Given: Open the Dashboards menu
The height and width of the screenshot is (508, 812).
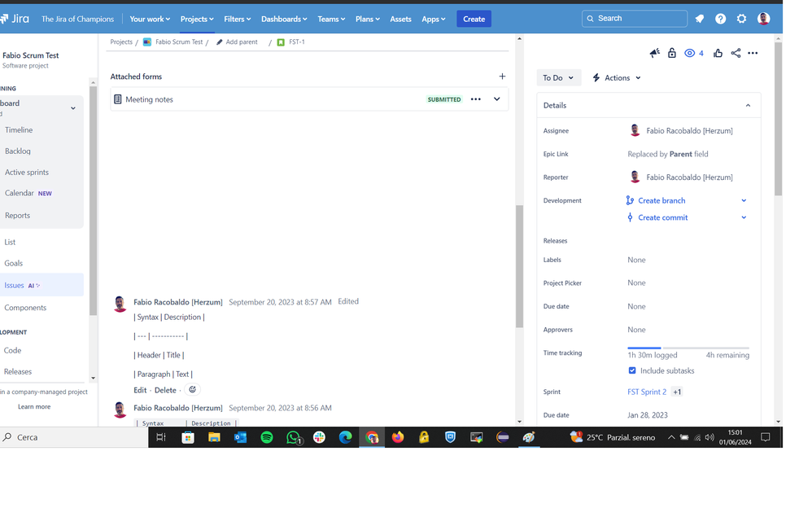Looking at the screenshot, I should tap(284, 20).
